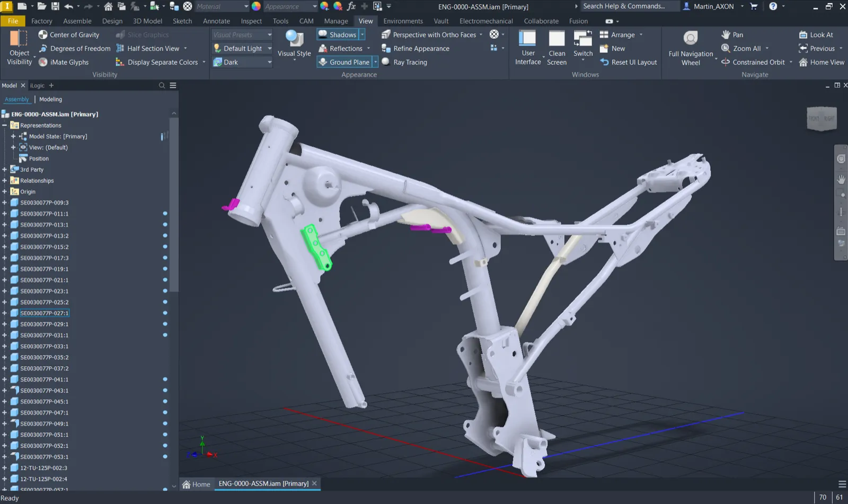Viewport: 848px width, 504px height.
Task: Toggle Reflections setting
Action: point(341,48)
